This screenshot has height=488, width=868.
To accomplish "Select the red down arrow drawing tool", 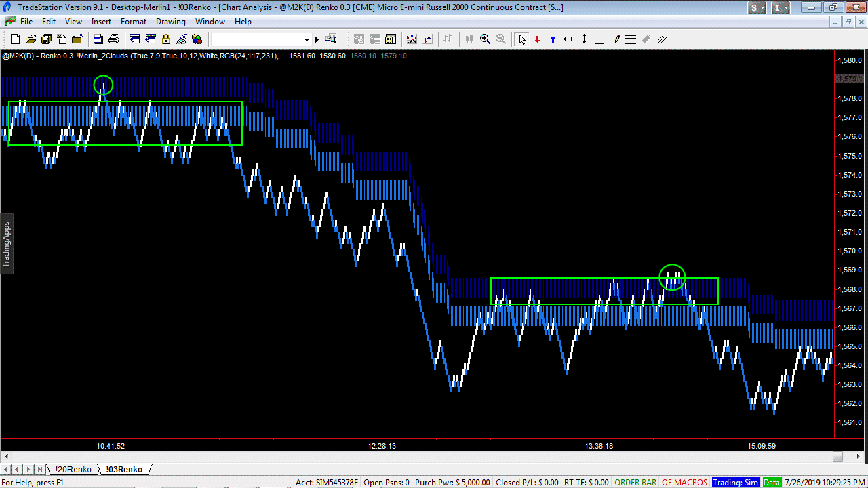I will click(537, 39).
